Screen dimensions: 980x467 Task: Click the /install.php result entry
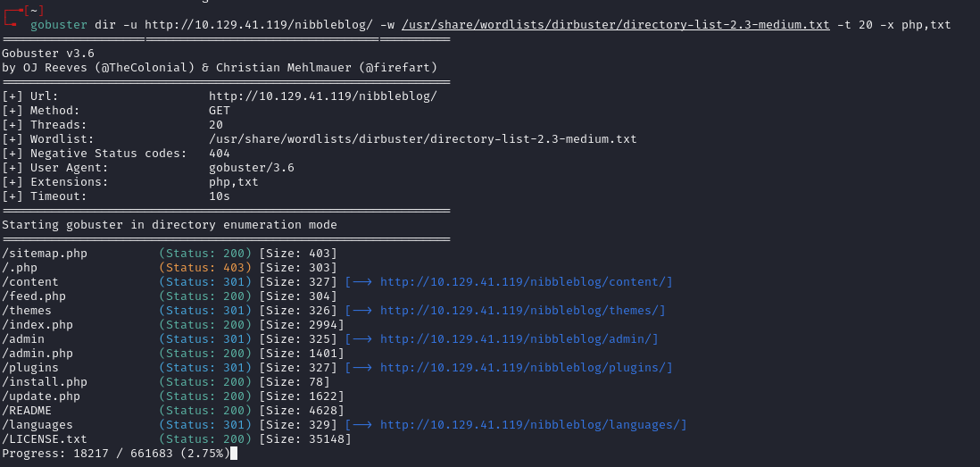pos(45,382)
